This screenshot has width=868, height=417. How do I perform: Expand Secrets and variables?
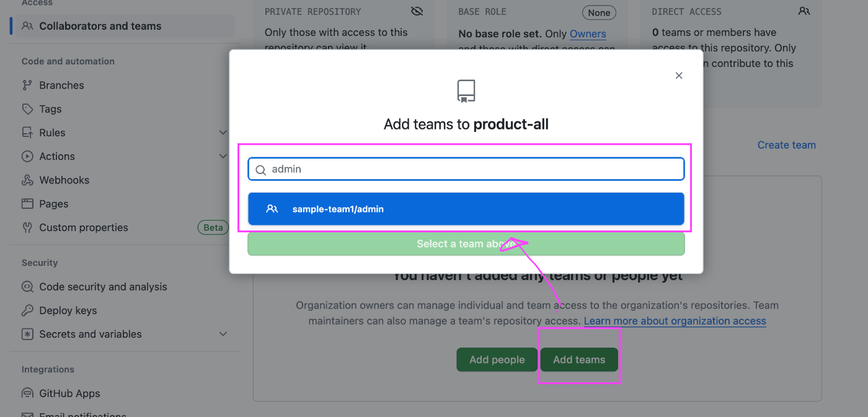[223, 334]
